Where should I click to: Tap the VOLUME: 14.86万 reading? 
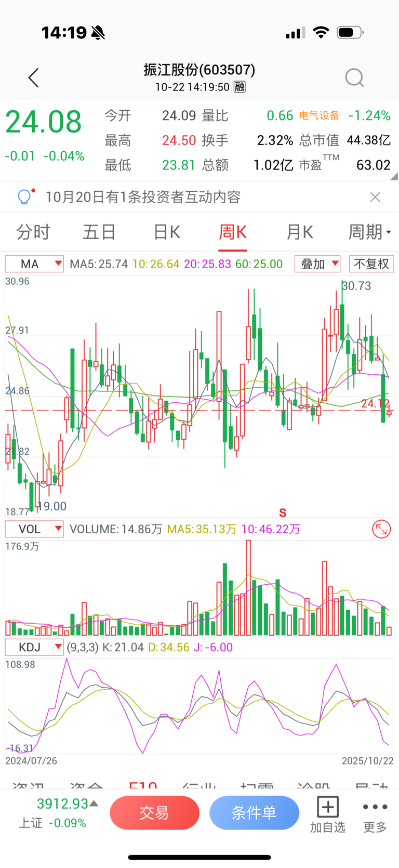(x=116, y=529)
